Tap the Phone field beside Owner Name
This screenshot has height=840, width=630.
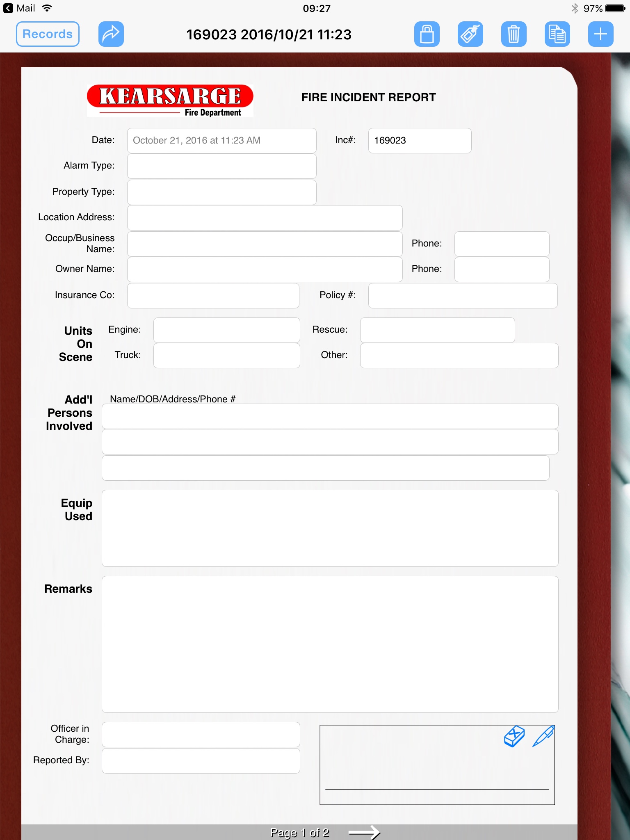502,269
